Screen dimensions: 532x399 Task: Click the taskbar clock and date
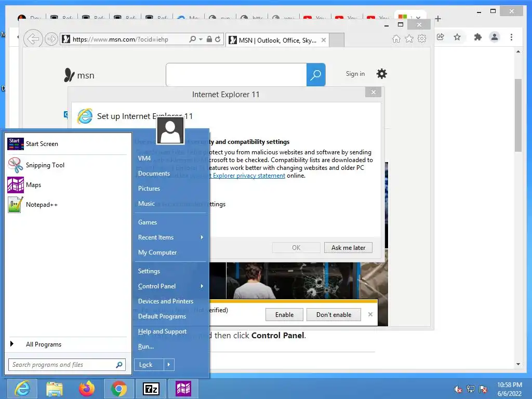coord(509,389)
